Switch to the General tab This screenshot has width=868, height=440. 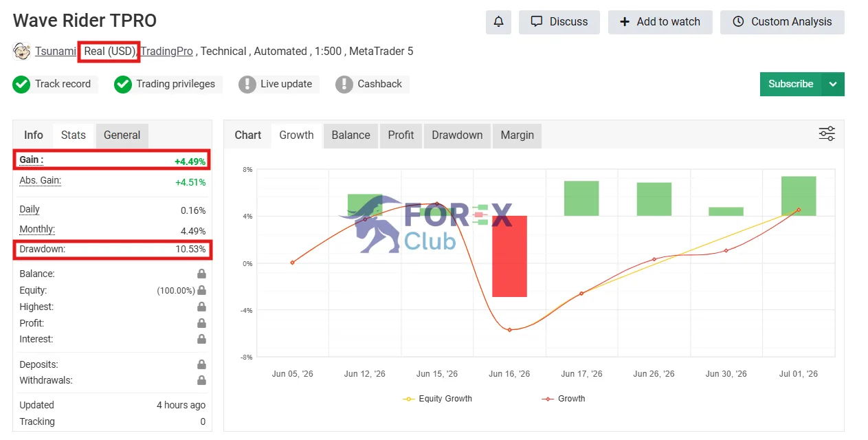pos(122,135)
